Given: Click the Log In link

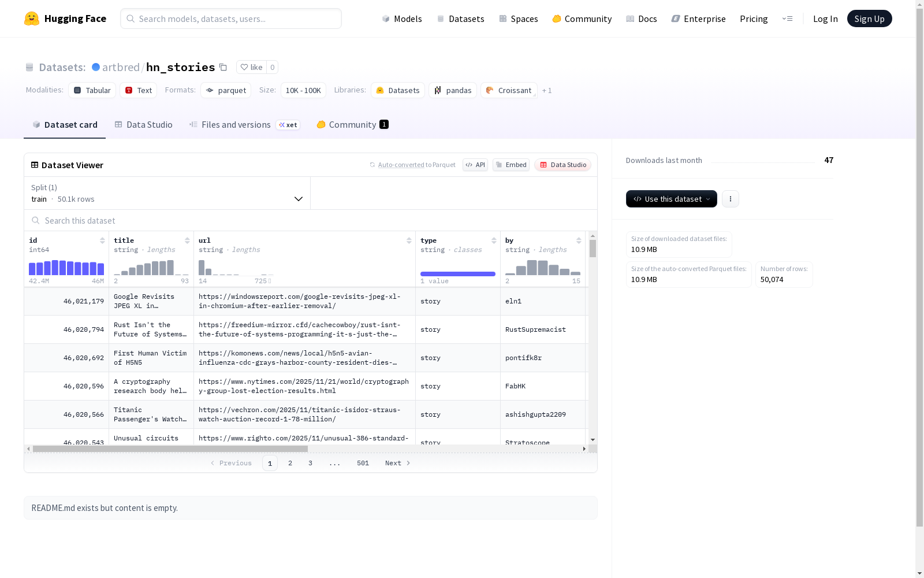Looking at the screenshot, I should click(825, 18).
